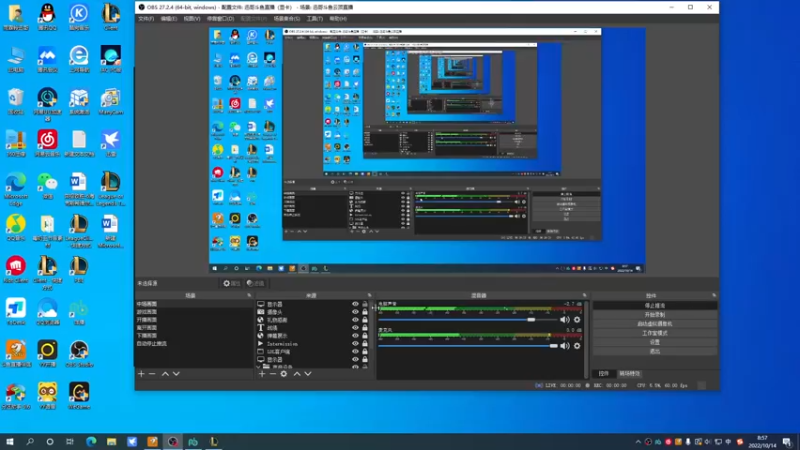Image resolution: width=800 pixels, height=450 pixels.
Task: Open NetEase Cloud Music red desktop icon
Action: 47,143
